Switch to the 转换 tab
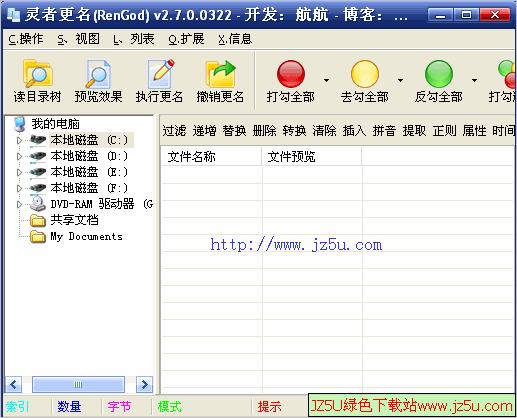This screenshot has height=418, width=517. [x=294, y=131]
